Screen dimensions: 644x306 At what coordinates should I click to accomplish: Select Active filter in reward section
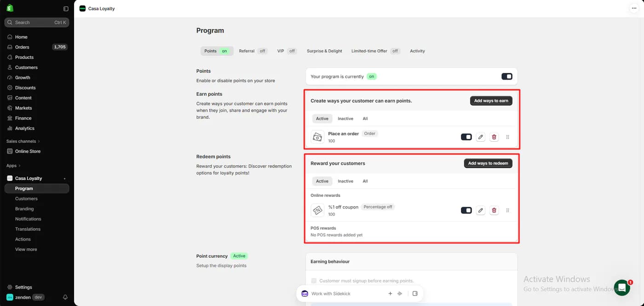tap(322, 181)
